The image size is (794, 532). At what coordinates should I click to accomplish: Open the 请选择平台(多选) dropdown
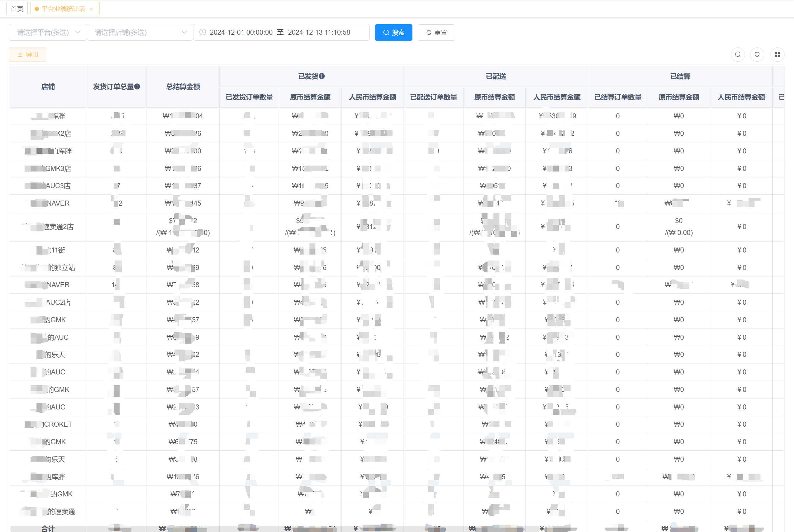[x=43, y=32]
